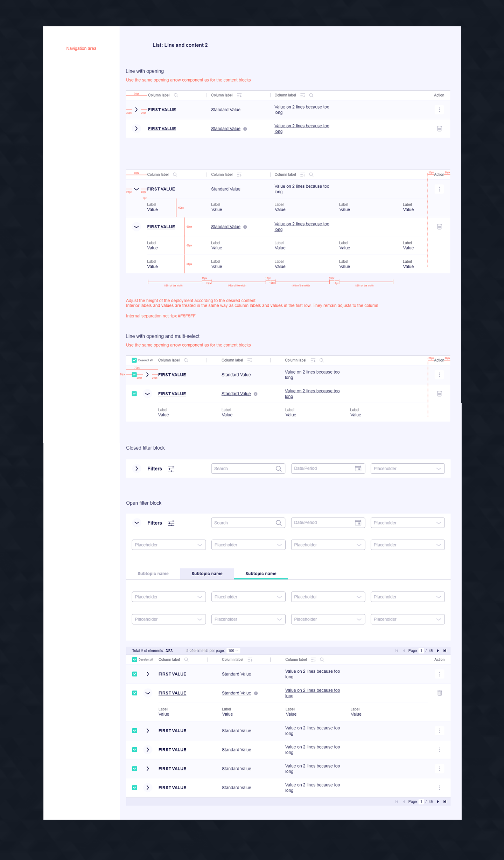
Task: Open the underlined FIRST VALUE link in the collapsed Line with opening table
Action: click(x=162, y=129)
